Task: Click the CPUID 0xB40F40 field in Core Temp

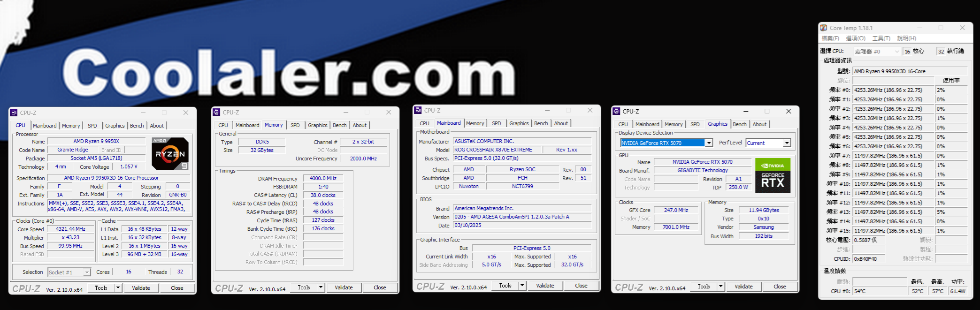Action: click(x=868, y=259)
